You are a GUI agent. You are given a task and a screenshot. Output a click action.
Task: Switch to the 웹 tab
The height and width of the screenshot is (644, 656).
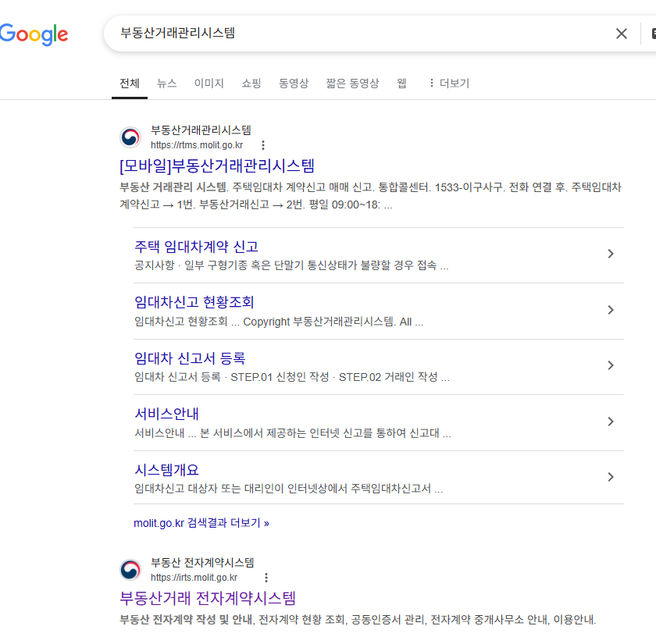pyautogui.click(x=401, y=84)
